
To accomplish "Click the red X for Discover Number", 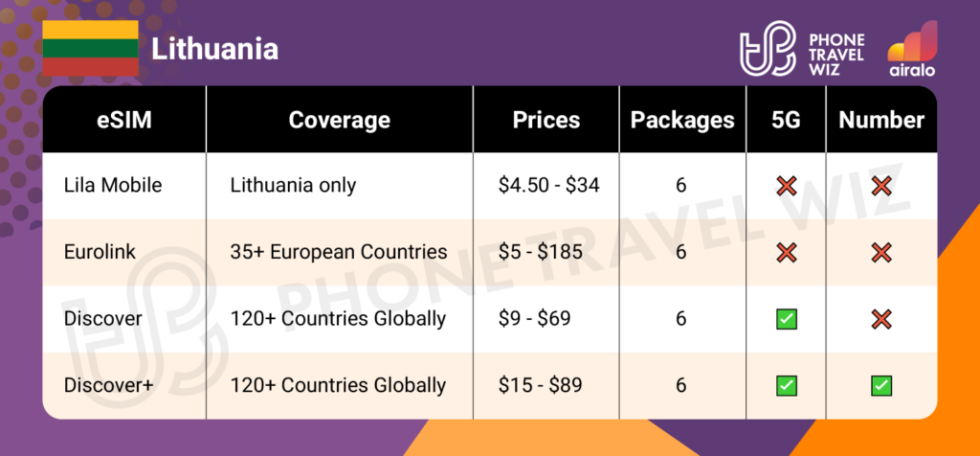I will coord(881,318).
